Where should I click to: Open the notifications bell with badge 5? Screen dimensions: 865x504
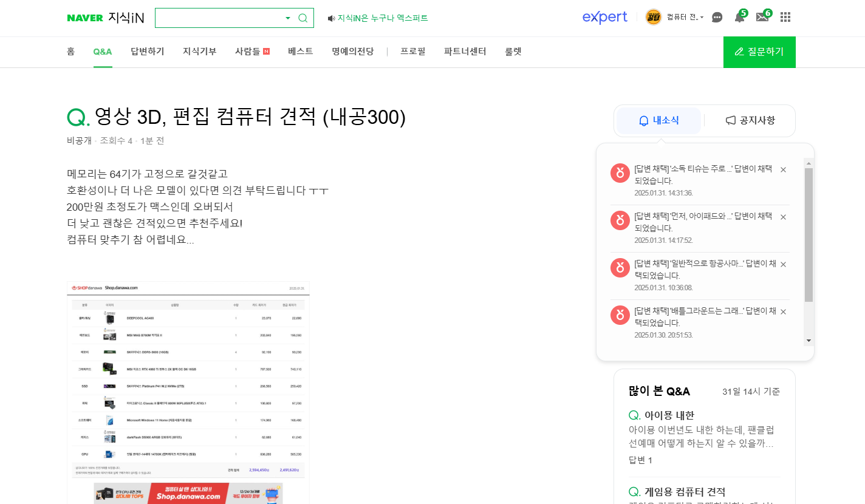740,16
